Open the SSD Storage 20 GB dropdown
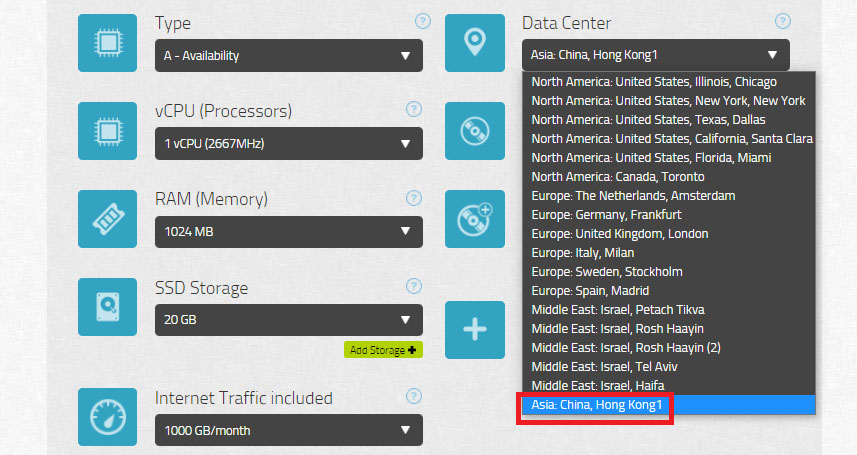 point(289,319)
